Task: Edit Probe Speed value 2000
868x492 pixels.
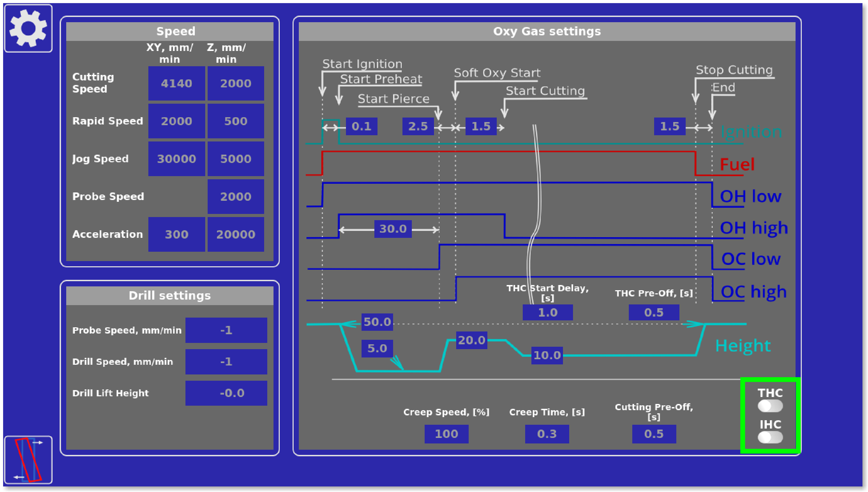Action: tap(236, 197)
